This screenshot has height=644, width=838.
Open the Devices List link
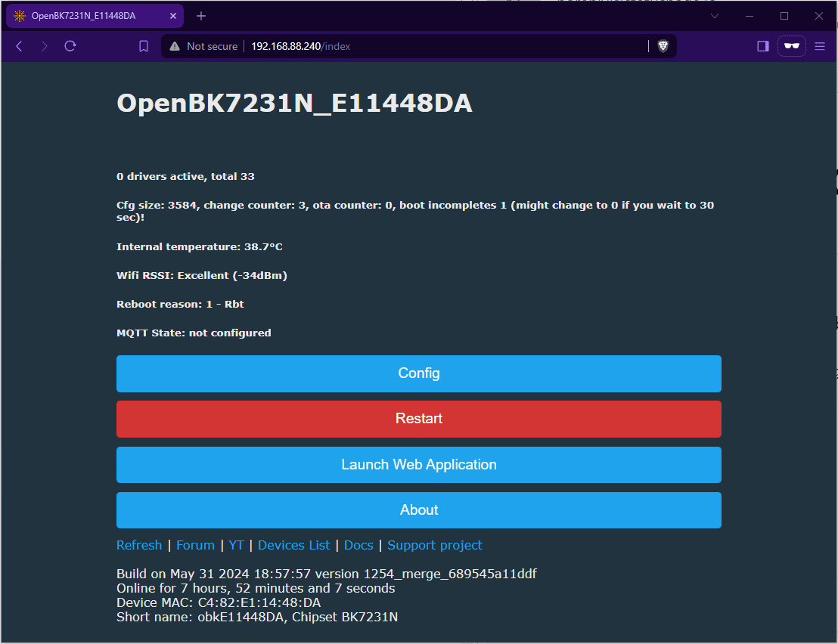[293, 545]
